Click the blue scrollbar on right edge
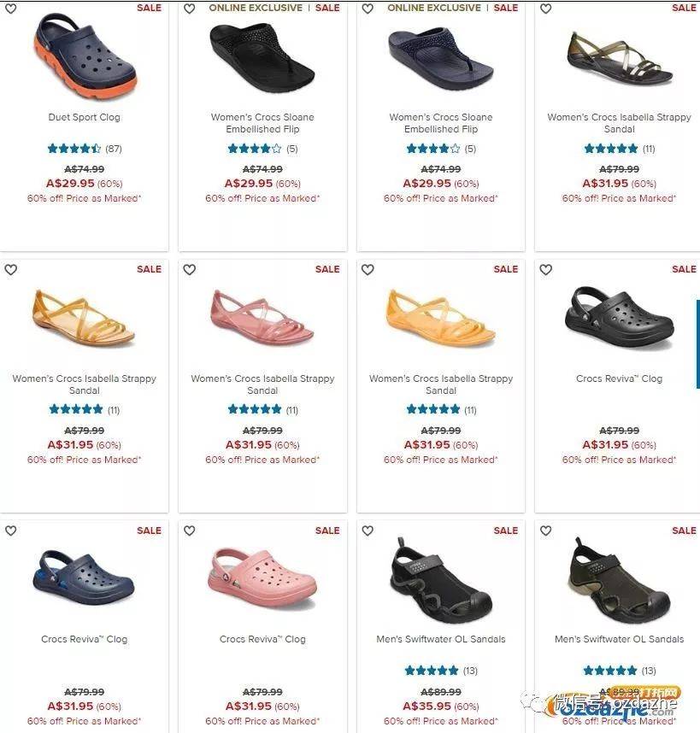This screenshot has height=733, width=700. (697, 344)
